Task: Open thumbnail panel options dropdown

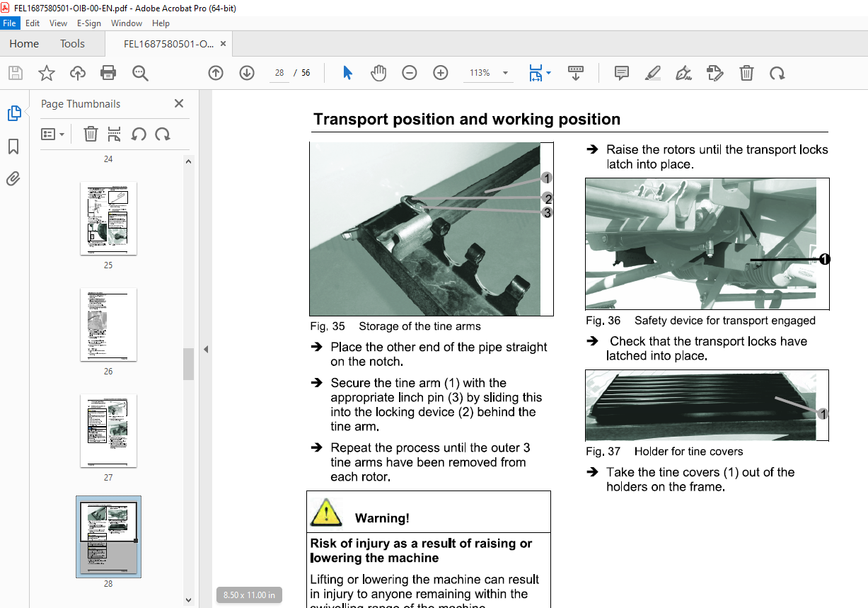Action: coord(52,134)
